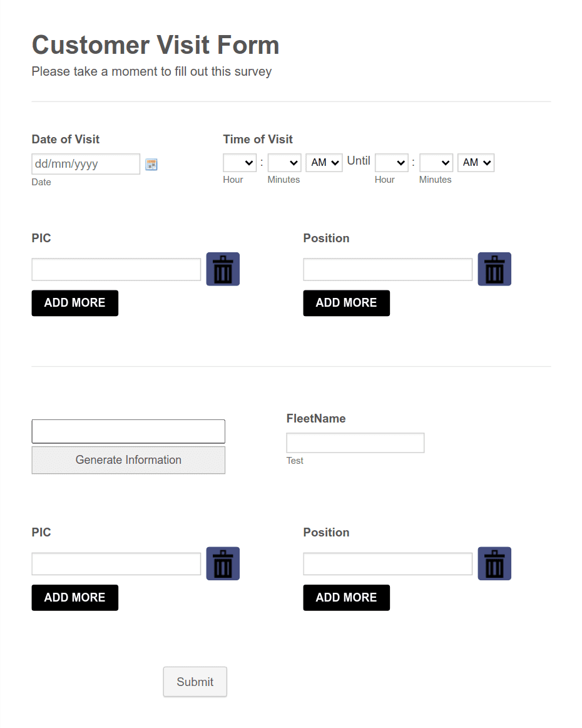The height and width of the screenshot is (728, 582).
Task: Click ADD MORE under the lower Position field
Action: pyautogui.click(x=346, y=598)
